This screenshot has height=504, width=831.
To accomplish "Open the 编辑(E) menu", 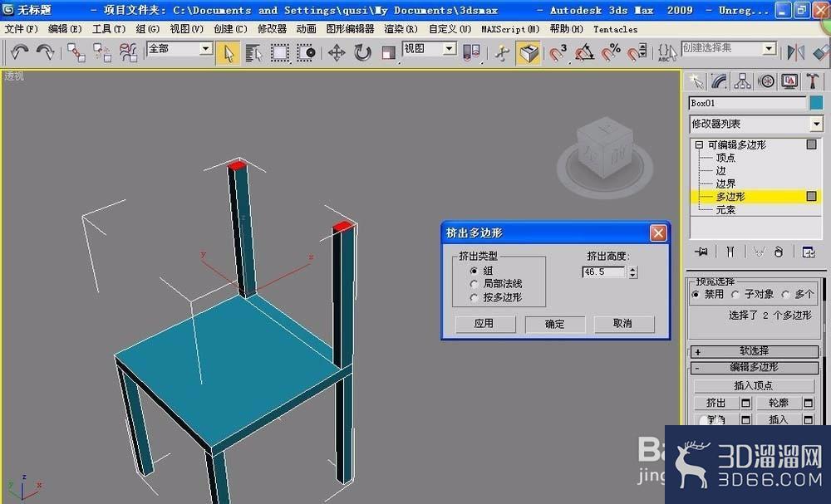I will (65, 29).
